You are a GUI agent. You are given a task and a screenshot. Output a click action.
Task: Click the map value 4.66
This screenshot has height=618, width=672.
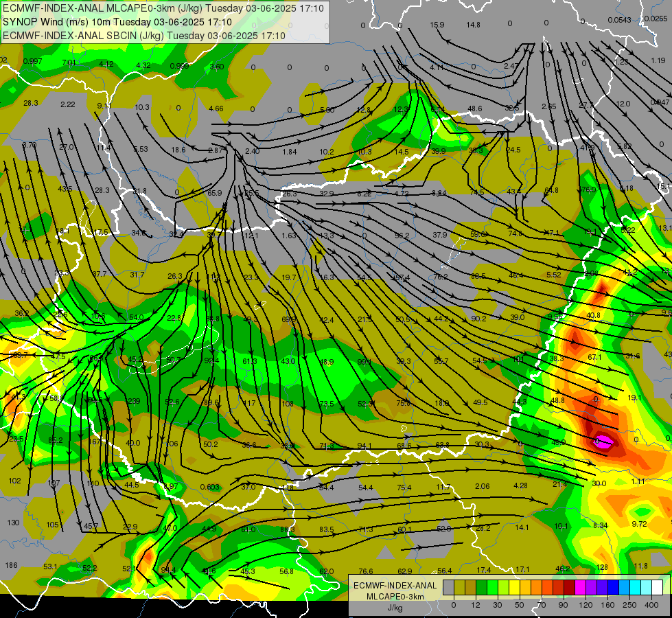(x=216, y=108)
